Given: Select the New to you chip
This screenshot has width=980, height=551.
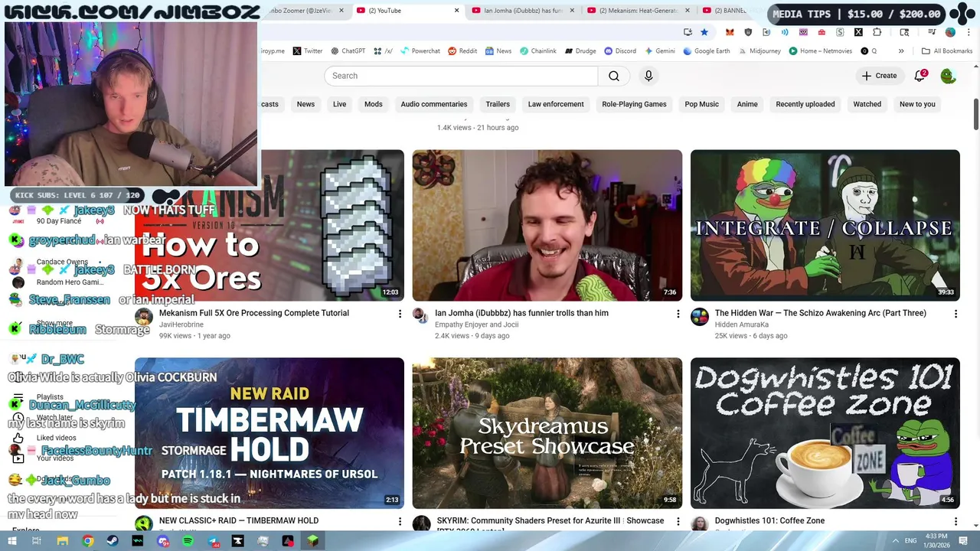Looking at the screenshot, I should point(917,104).
